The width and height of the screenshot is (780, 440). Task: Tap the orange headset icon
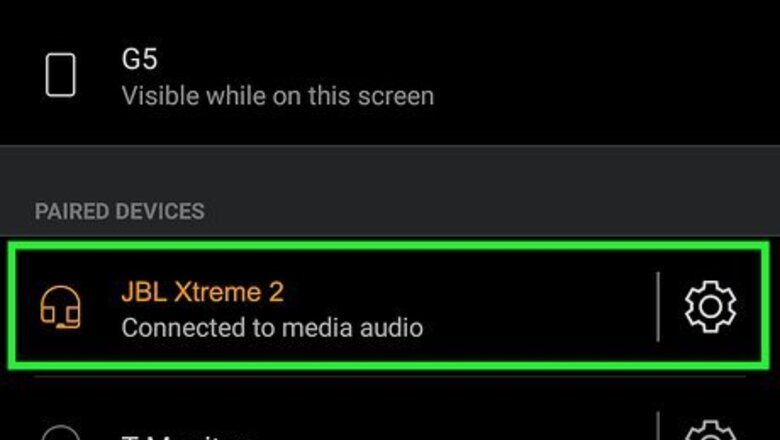(x=60, y=307)
